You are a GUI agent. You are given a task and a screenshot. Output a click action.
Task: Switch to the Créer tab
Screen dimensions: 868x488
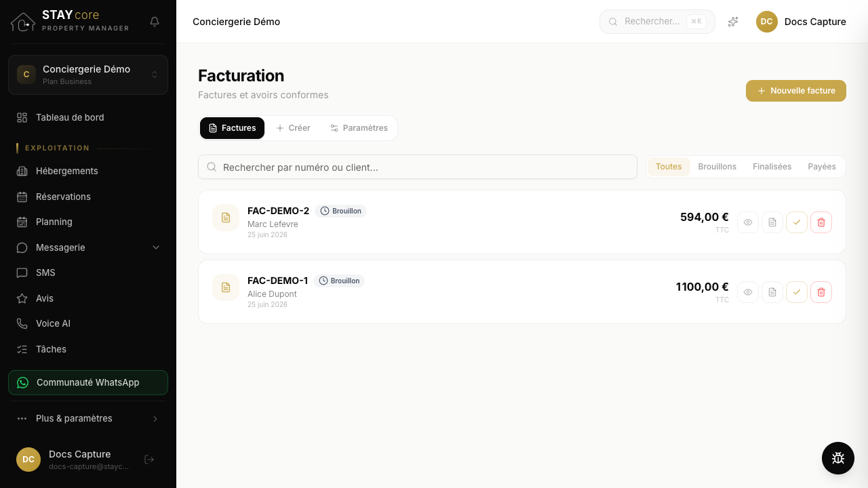tap(293, 128)
